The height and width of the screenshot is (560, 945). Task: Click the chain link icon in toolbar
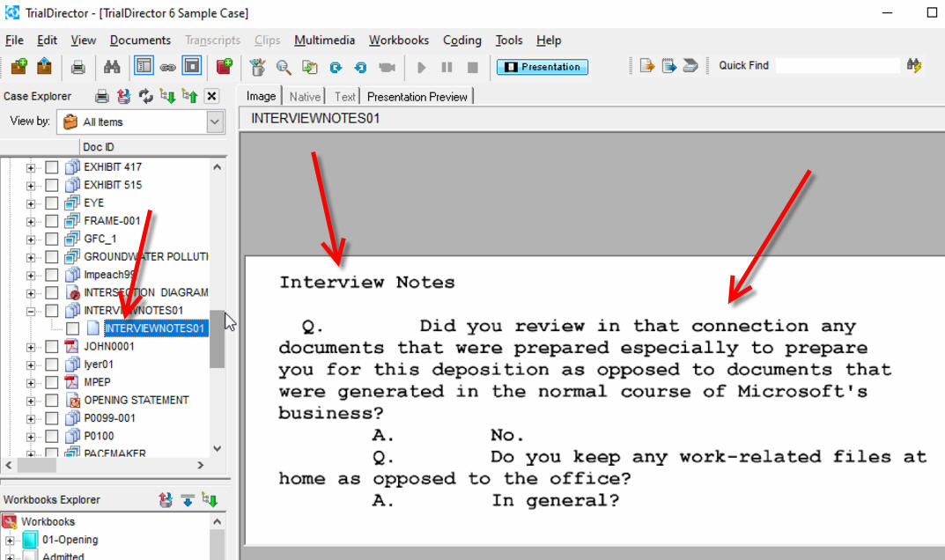point(167,67)
